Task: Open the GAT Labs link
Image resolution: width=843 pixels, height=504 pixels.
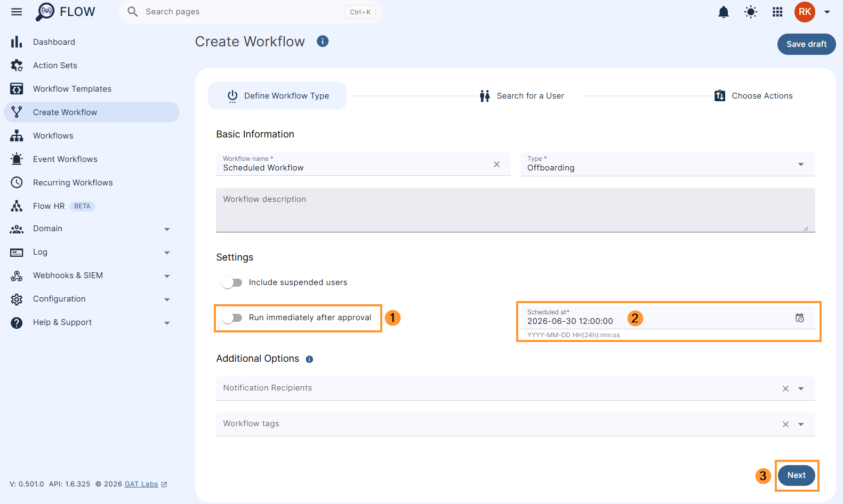Action: [x=141, y=484]
